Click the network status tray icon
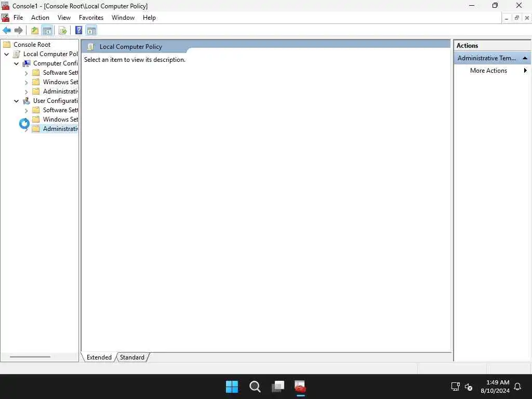532x399 pixels. pyautogui.click(x=455, y=387)
